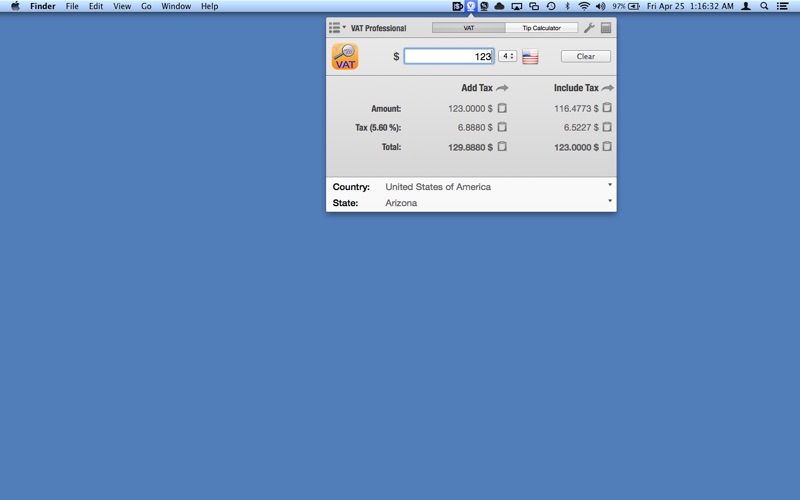This screenshot has width=800, height=500.
Task: Open the volume menu bar icon
Action: point(601,6)
